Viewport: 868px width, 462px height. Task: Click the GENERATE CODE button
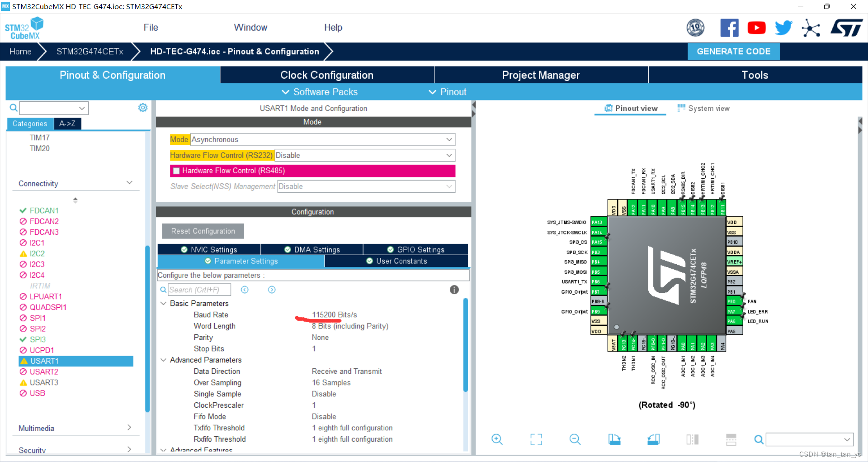click(x=733, y=52)
